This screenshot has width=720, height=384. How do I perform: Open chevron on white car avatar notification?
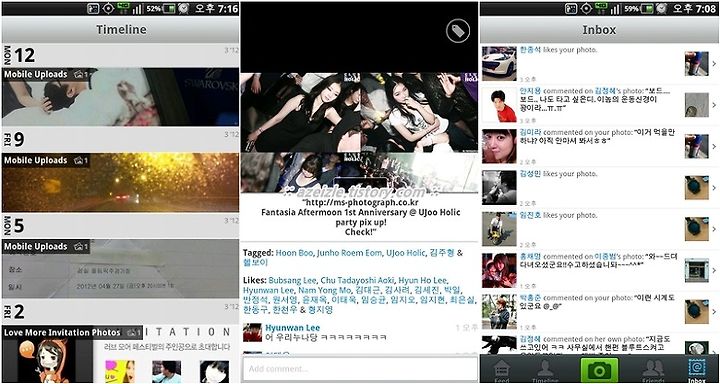714,63
